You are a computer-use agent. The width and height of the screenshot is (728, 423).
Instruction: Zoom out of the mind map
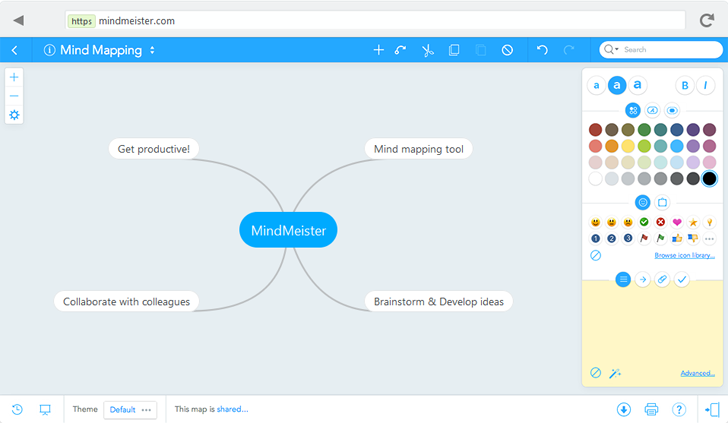(14, 96)
